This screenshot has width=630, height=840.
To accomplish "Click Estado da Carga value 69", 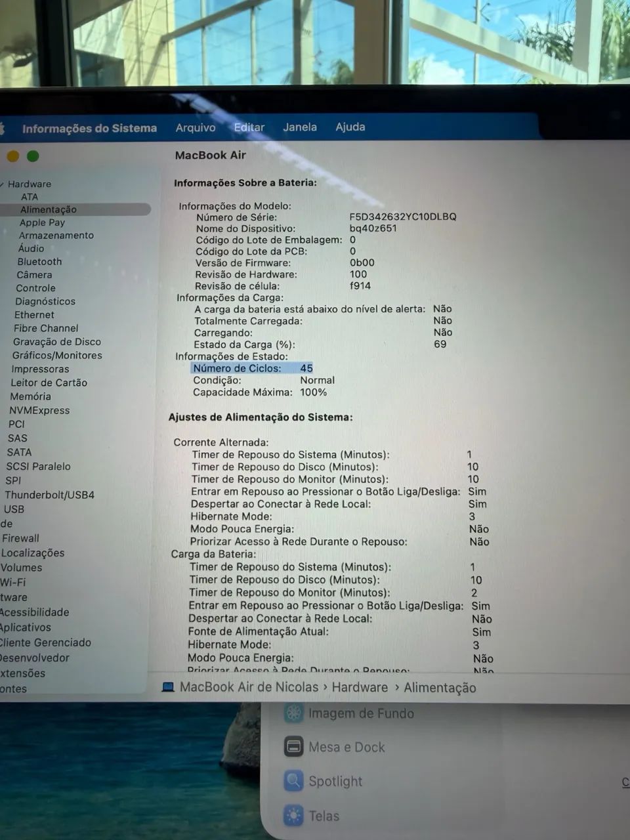I will 440,344.
